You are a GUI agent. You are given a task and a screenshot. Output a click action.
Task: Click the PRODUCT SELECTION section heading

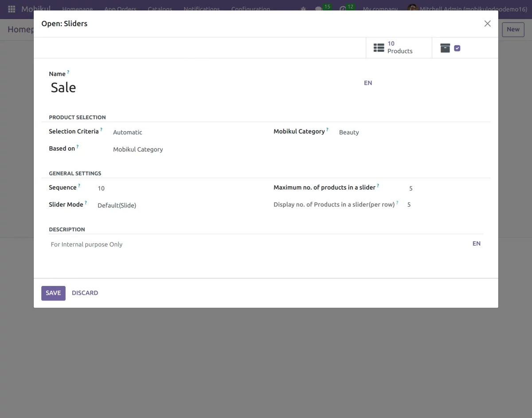(x=77, y=117)
